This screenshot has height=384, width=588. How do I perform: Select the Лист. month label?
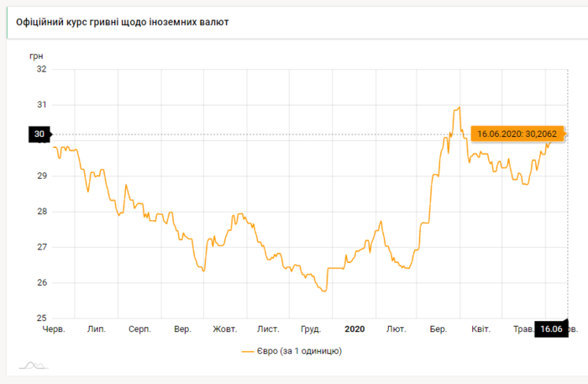pos(268,329)
